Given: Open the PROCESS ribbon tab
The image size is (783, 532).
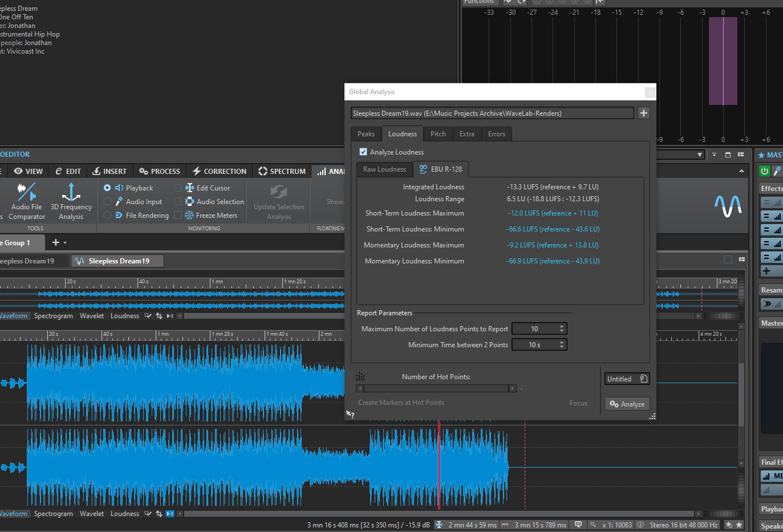Looking at the screenshot, I should (160, 171).
